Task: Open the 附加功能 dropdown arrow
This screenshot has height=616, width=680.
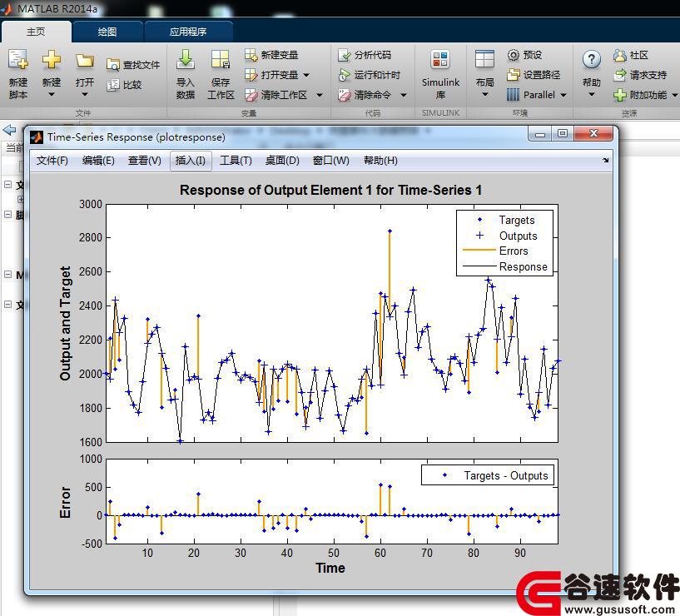Action: click(x=675, y=95)
